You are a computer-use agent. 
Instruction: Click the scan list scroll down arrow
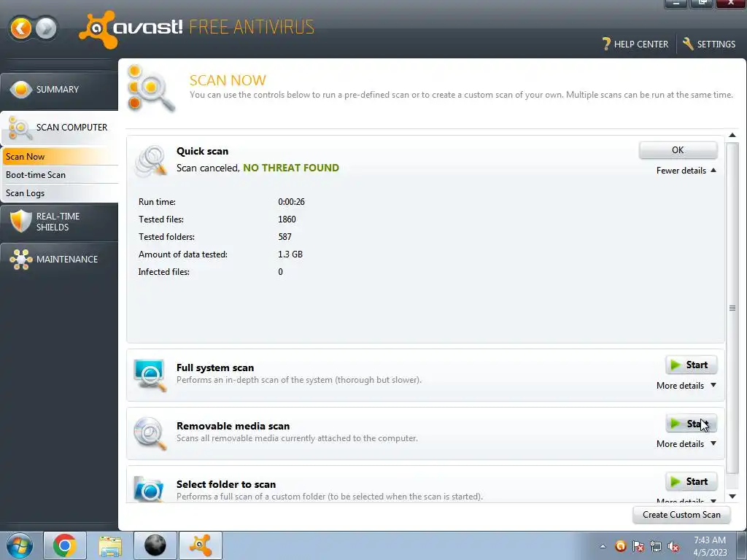732,497
